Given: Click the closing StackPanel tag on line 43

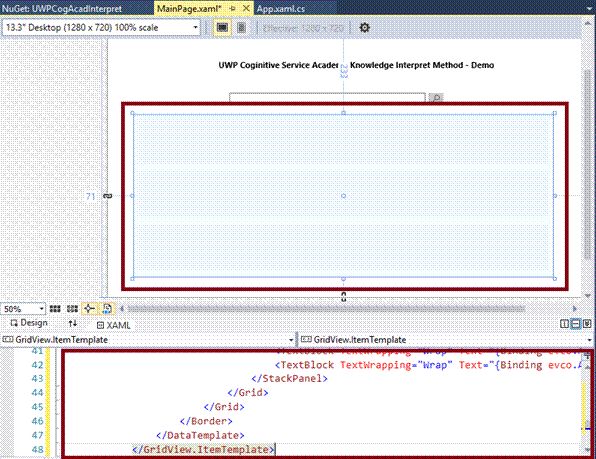Looking at the screenshot, I should point(289,378).
